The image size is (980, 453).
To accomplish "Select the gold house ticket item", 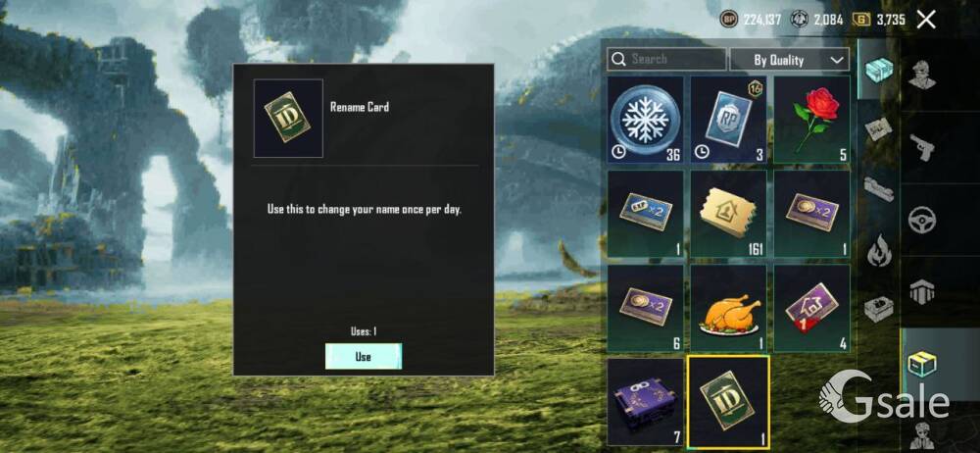I will click(728, 214).
